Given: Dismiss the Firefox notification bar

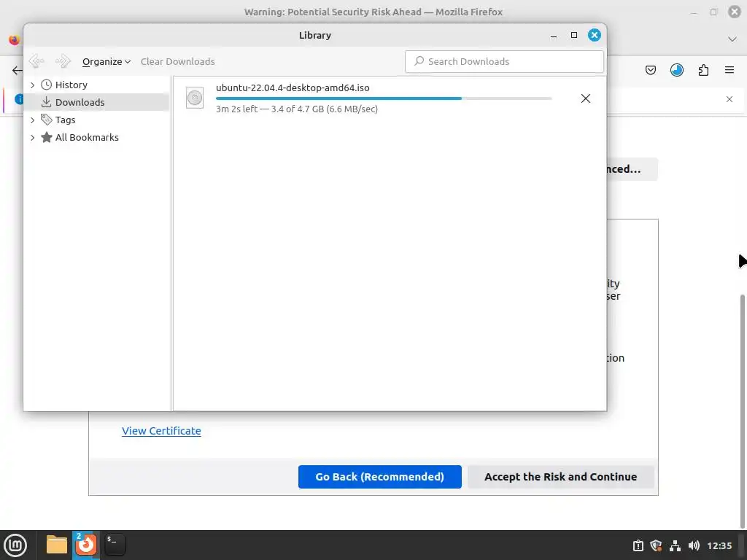Looking at the screenshot, I should pos(729,99).
